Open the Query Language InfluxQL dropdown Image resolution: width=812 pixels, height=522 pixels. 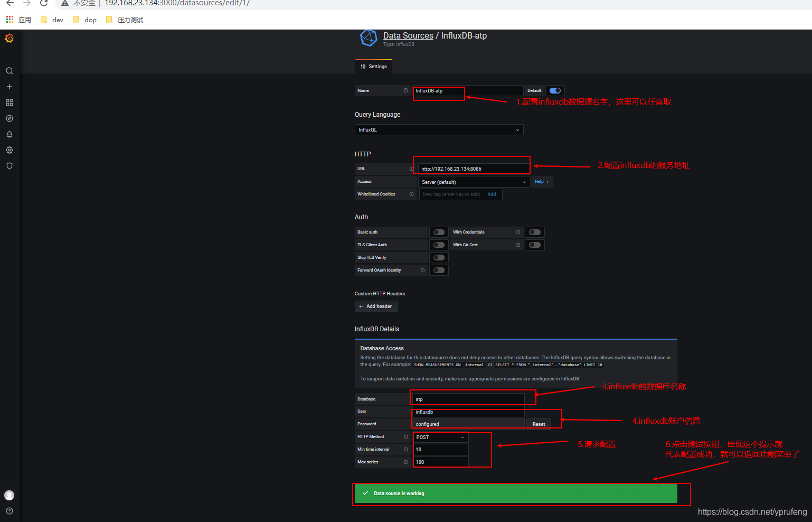coord(439,129)
